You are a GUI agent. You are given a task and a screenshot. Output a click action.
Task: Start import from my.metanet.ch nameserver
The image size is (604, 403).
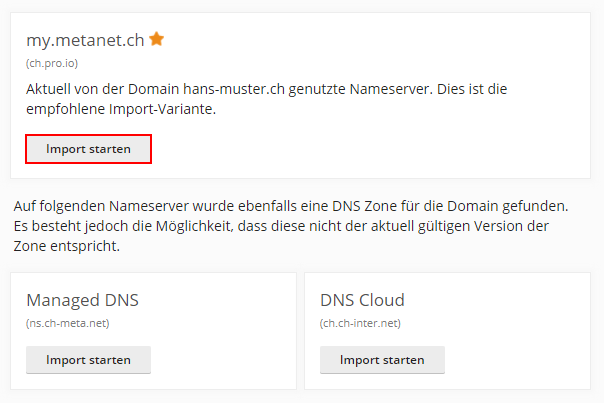coord(88,149)
